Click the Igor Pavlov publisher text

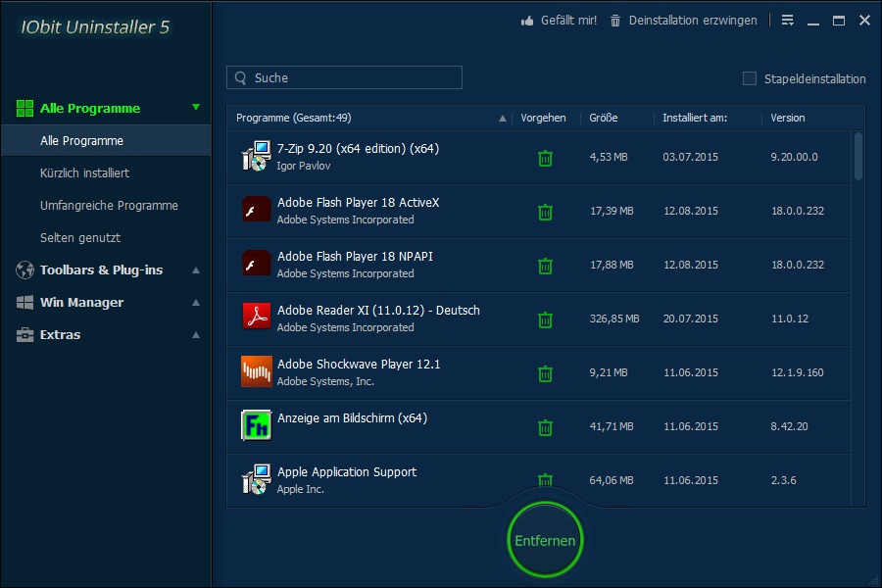point(304,166)
